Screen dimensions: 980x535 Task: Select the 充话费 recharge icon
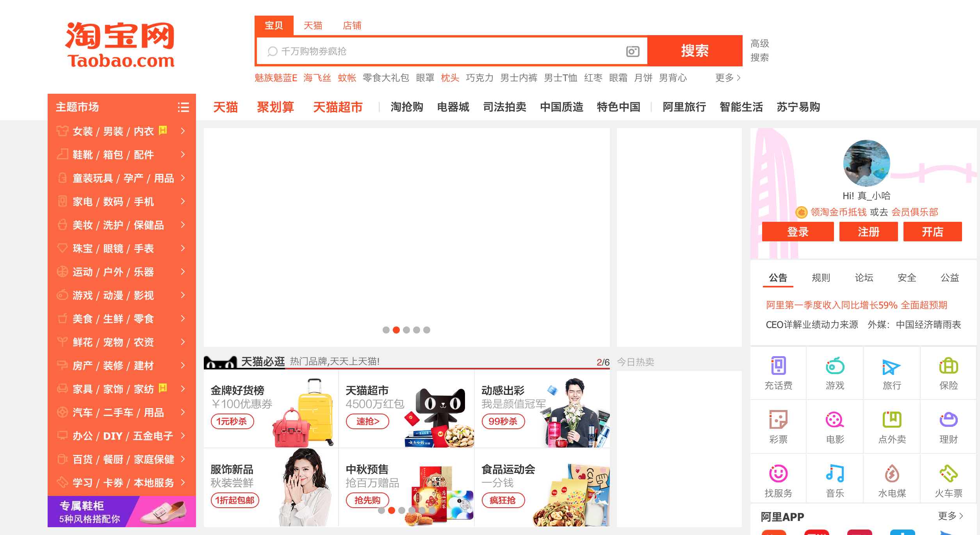(x=779, y=372)
